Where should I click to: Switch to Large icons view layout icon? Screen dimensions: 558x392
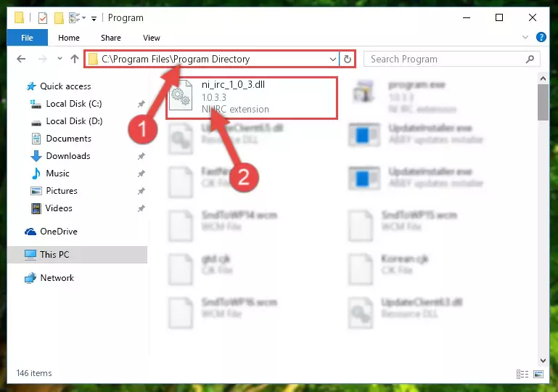click(x=538, y=374)
